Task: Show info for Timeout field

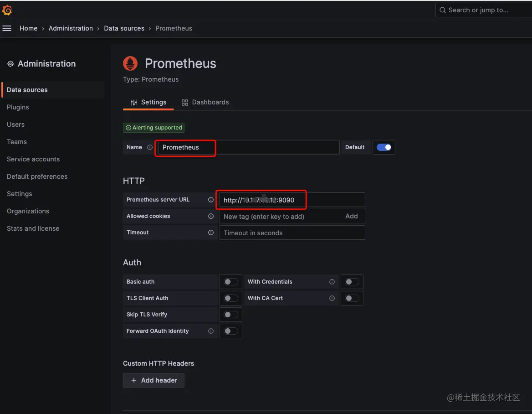Action: [211, 233]
